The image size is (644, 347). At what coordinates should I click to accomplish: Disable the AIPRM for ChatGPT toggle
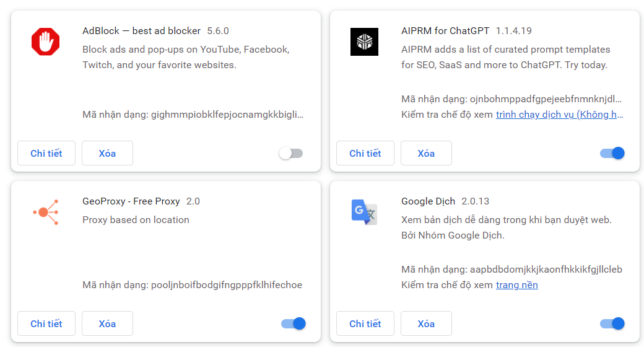612,153
